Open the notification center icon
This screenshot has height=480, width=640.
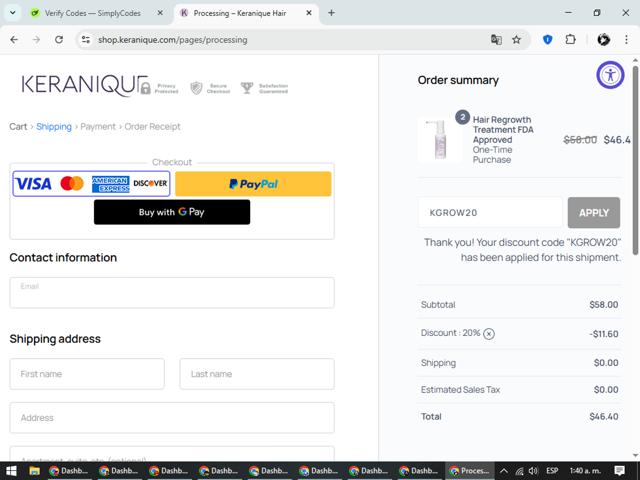pyautogui.click(x=620, y=471)
